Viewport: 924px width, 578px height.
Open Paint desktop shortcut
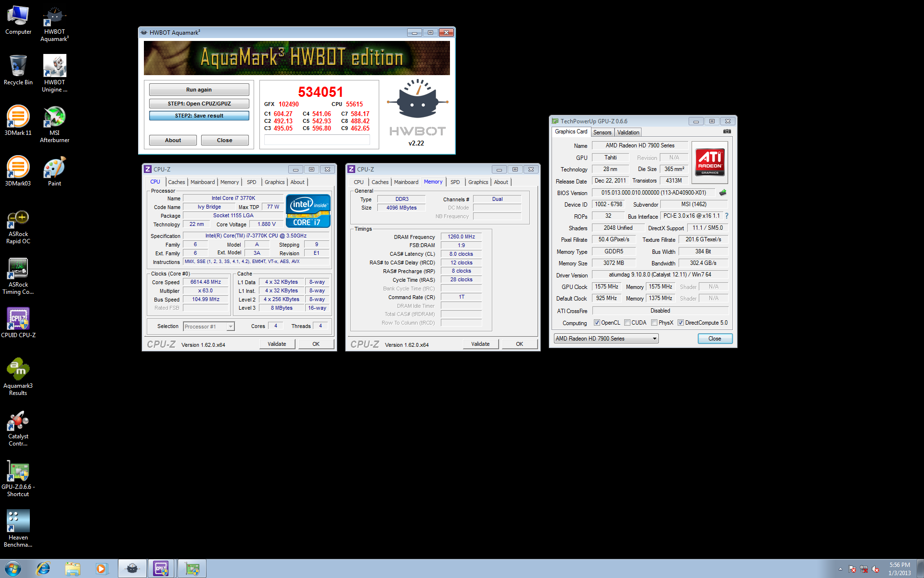(x=54, y=171)
